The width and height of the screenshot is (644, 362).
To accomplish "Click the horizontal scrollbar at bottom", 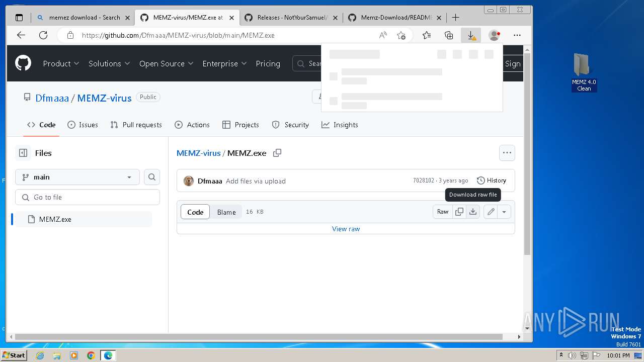I will pos(259,337).
